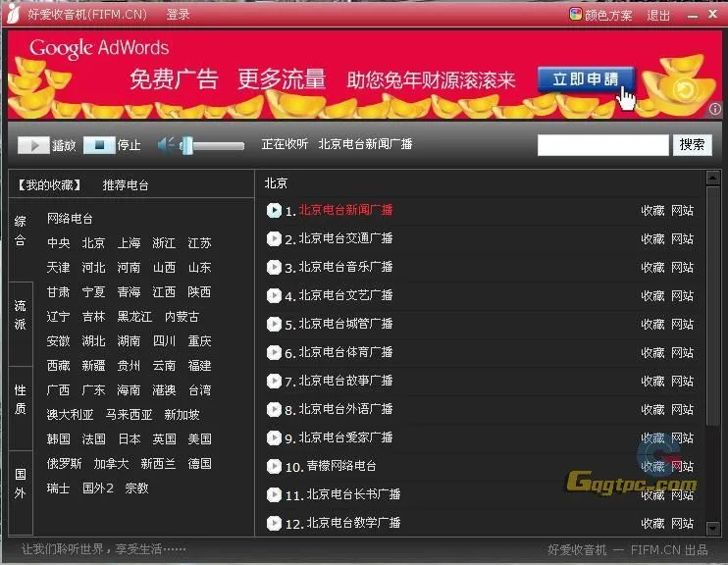Play station 12 北京电台教学广播 icon
728x565 pixels.
(x=274, y=523)
